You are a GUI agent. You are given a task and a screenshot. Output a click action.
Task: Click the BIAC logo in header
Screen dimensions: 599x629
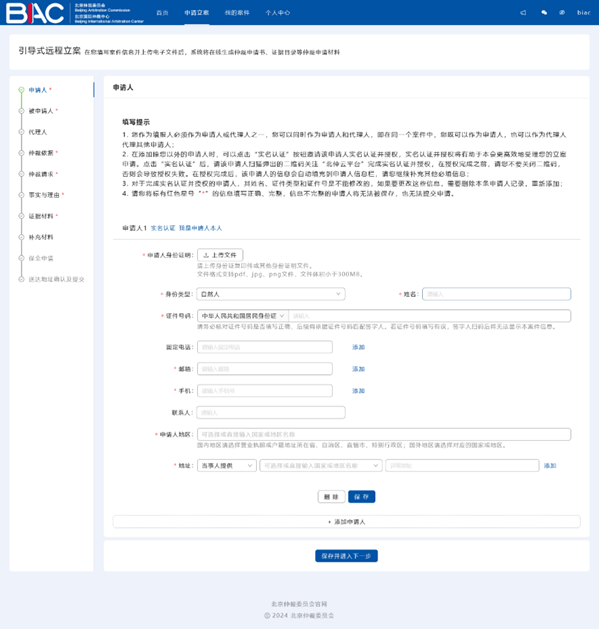point(35,13)
